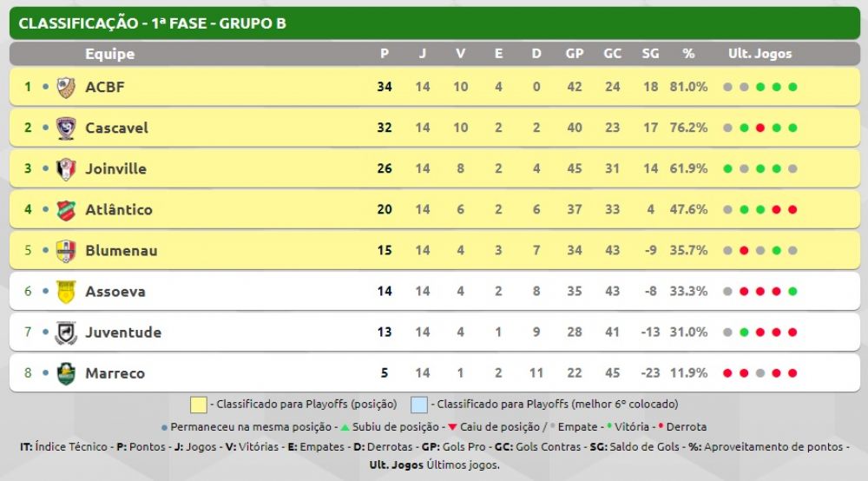
Task: Click Marreco's gray draw dot in last games
Action: 760,373
